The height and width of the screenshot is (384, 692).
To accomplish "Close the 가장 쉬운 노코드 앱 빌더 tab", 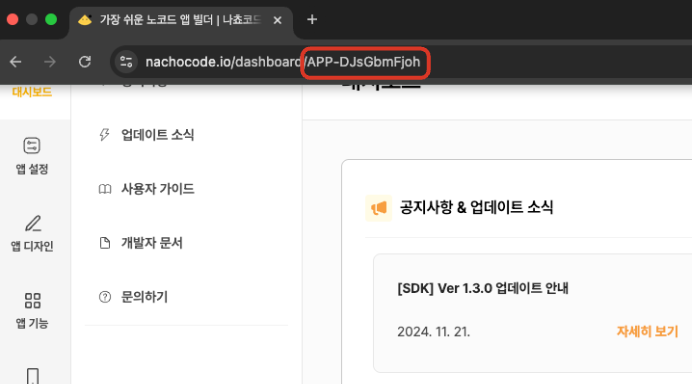I will 277,20.
